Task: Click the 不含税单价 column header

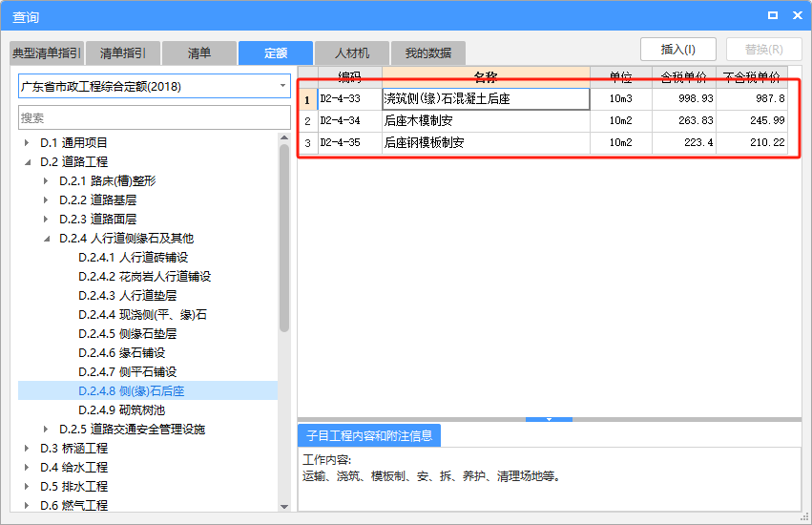Action: click(x=752, y=77)
